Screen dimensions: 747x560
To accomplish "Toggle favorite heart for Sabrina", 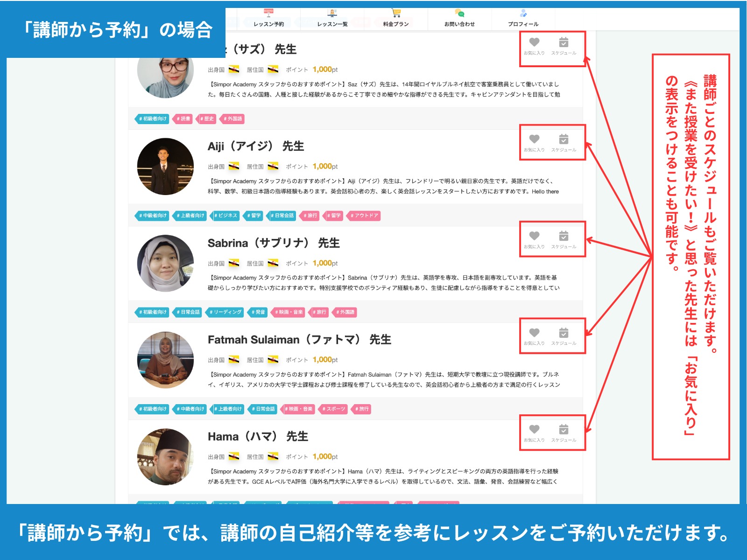I will point(534,239).
